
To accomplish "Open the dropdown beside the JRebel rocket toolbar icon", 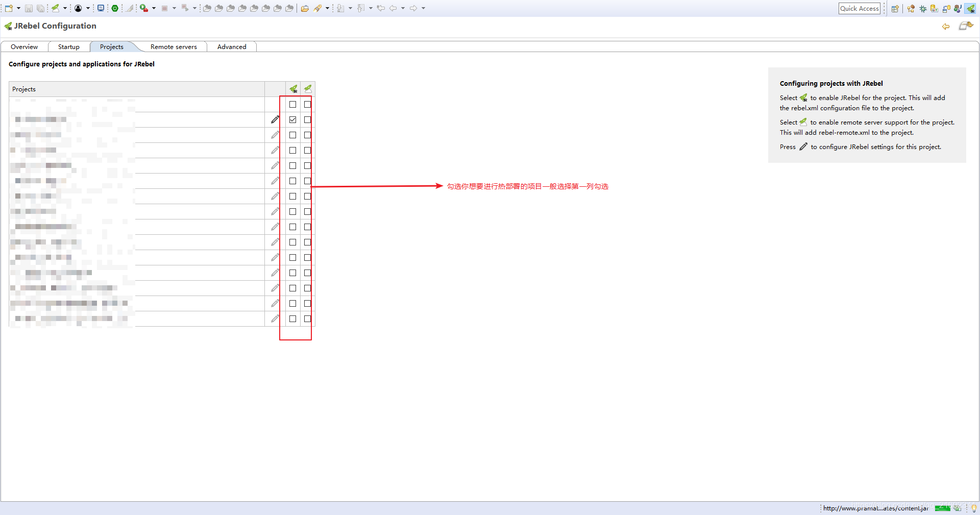I will pyautogui.click(x=65, y=8).
